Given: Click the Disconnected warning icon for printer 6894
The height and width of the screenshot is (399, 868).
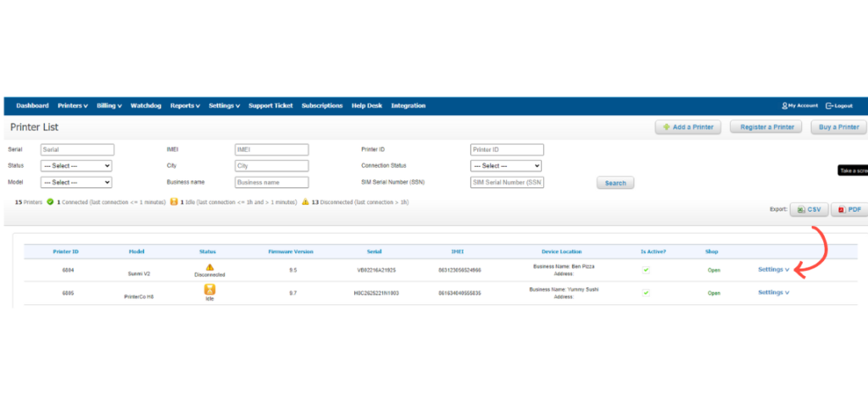Looking at the screenshot, I should [209, 267].
